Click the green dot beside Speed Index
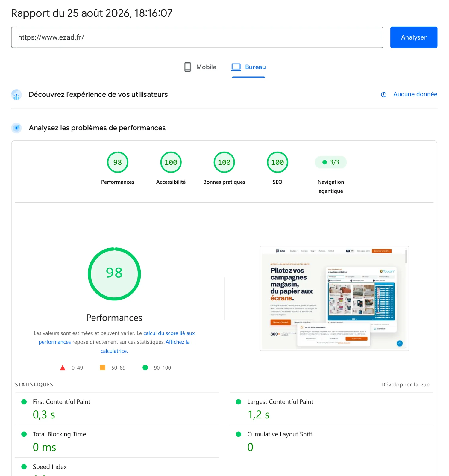 (24, 467)
